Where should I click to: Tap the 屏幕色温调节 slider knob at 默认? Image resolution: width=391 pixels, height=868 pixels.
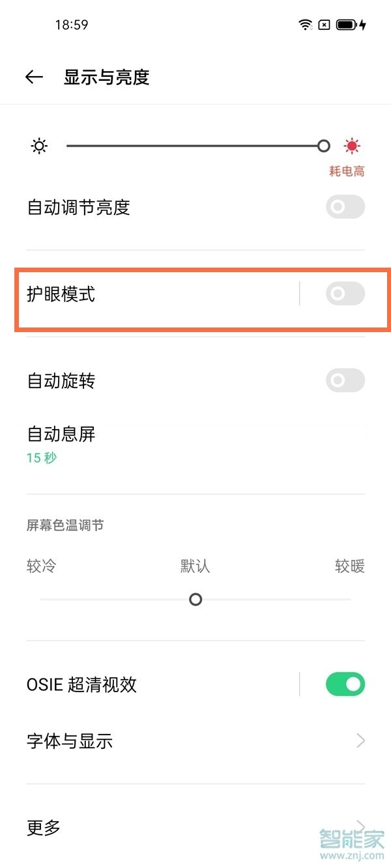click(x=195, y=599)
